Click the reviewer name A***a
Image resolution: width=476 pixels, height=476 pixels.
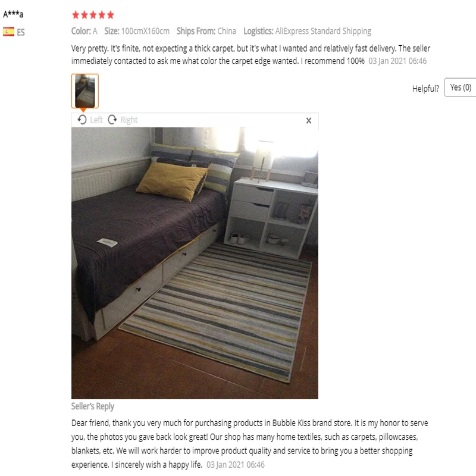13,14
